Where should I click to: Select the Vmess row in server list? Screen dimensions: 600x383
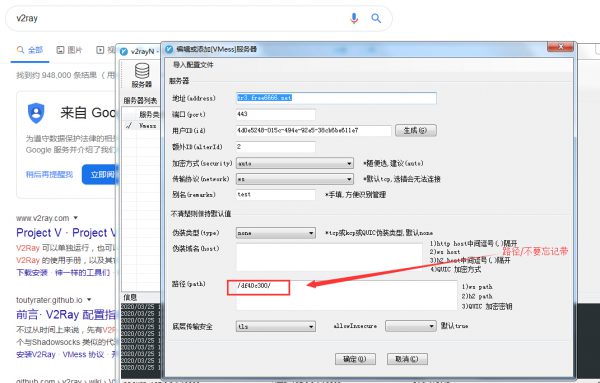[x=141, y=125]
